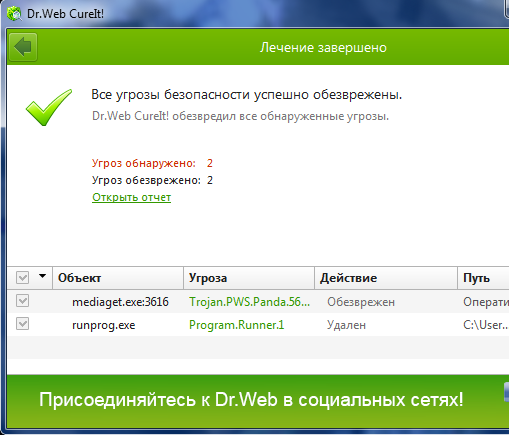
Task: Click the 'Удален' action cell
Action: click(346, 325)
